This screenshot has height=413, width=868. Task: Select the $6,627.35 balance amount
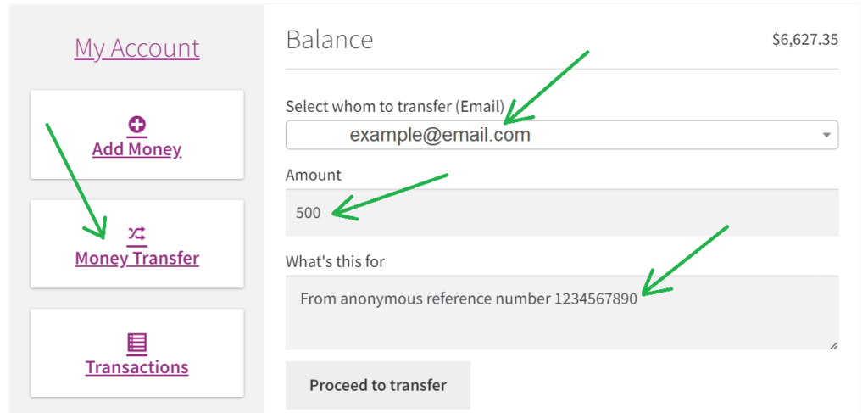point(805,40)
